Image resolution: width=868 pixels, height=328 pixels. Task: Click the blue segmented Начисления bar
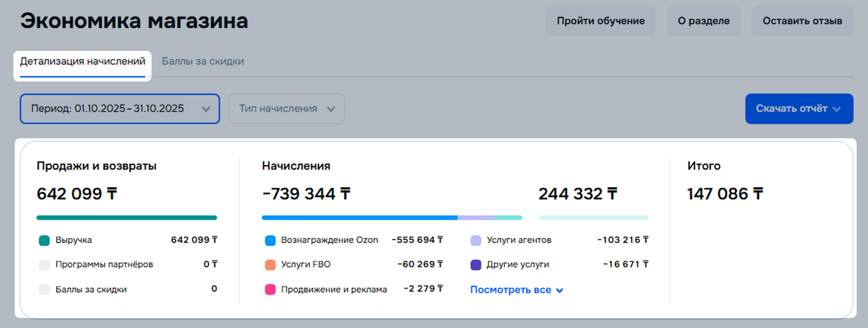pyautogui.click(x=361, y=217)
